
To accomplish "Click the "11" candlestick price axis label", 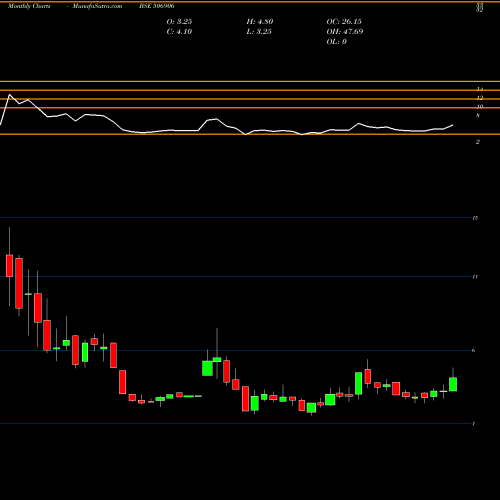I will tap(475, 277).
